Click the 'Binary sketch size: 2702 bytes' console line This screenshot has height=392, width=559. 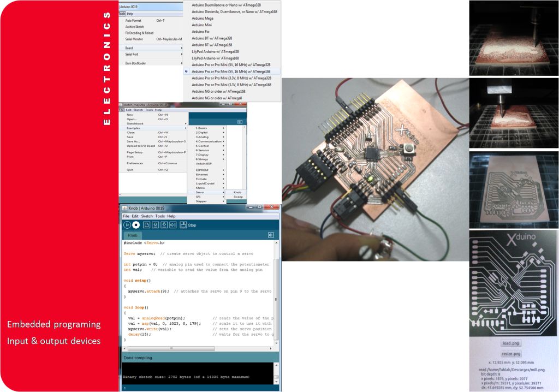coord(186,377)
